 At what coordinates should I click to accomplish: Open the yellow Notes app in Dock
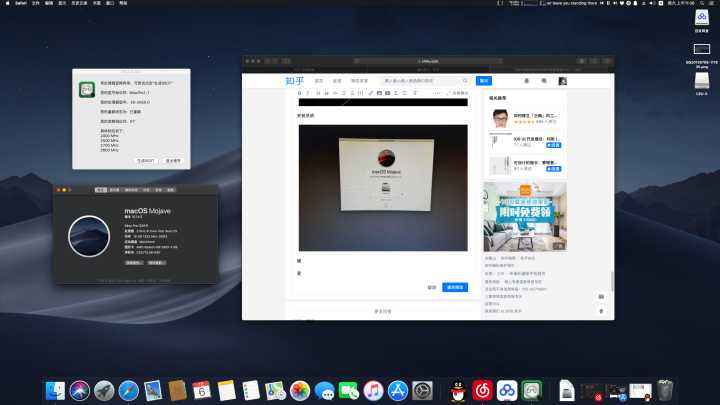[x=226, y=391]
